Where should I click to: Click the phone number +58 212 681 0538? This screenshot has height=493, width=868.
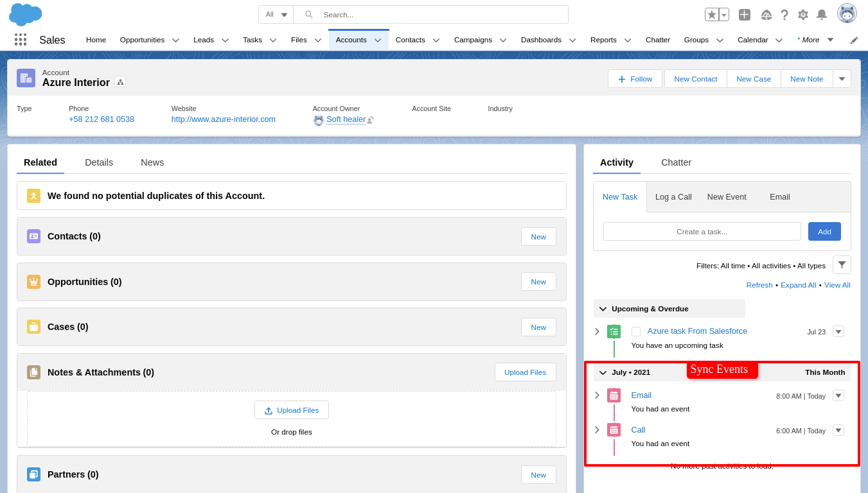102,119
